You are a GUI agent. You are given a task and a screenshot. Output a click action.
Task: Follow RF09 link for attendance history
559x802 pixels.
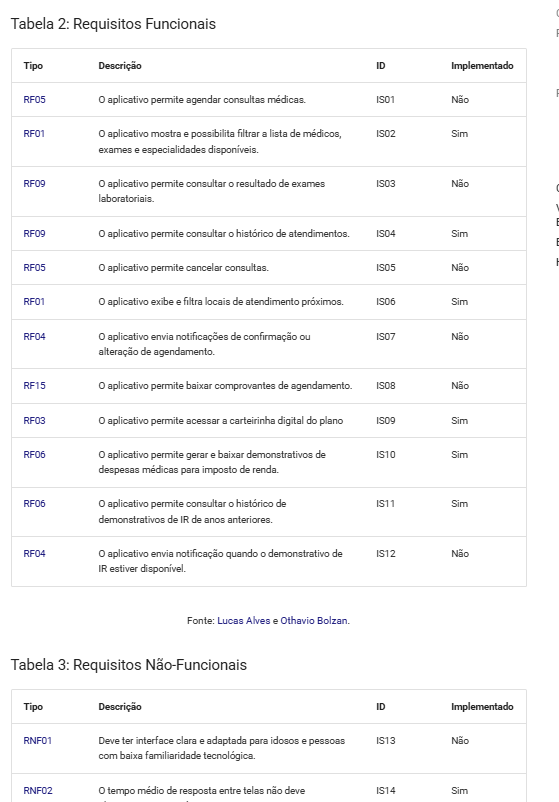point(34,234)
